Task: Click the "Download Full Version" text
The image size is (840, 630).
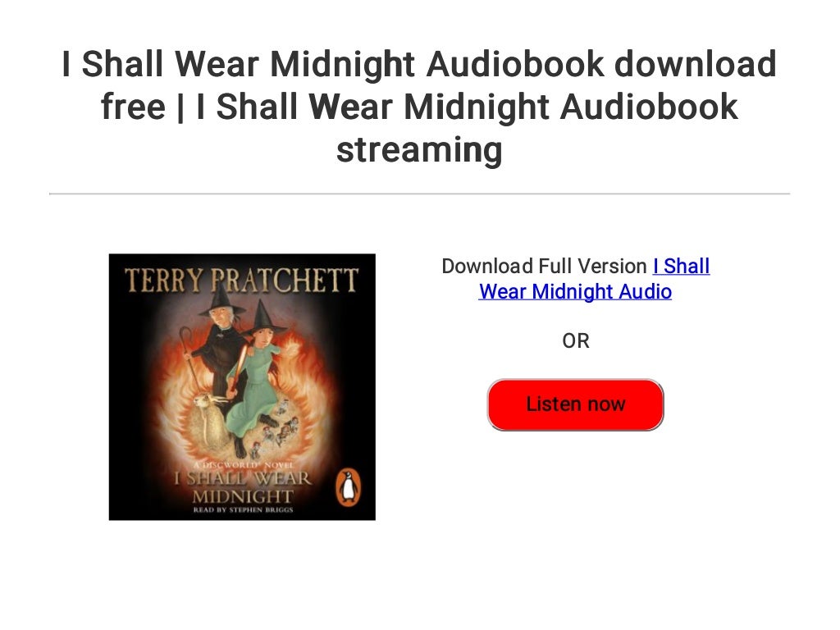Action: click(x=545, y=267)
